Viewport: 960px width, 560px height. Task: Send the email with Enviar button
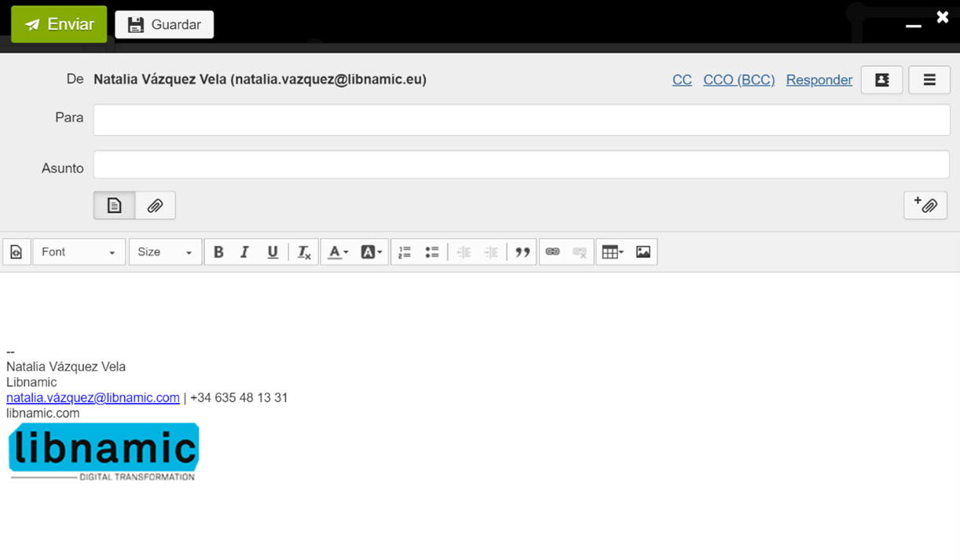click(x=59, y=24)
